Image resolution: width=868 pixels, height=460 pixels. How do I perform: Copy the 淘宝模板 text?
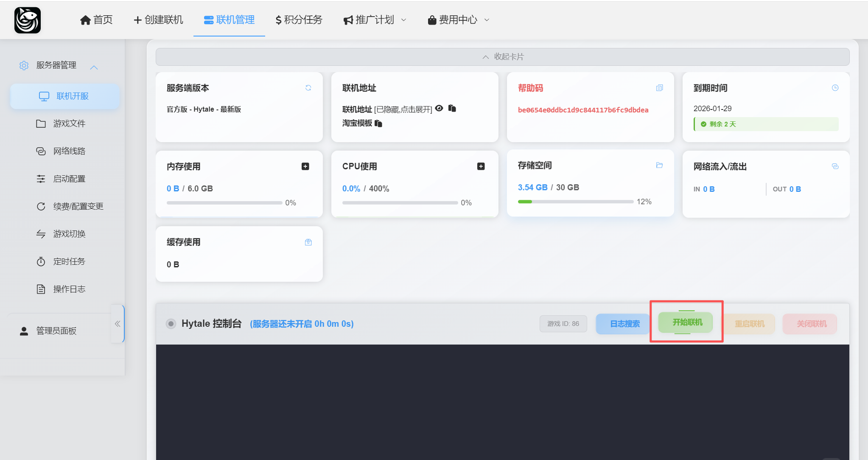click(378, 123)
